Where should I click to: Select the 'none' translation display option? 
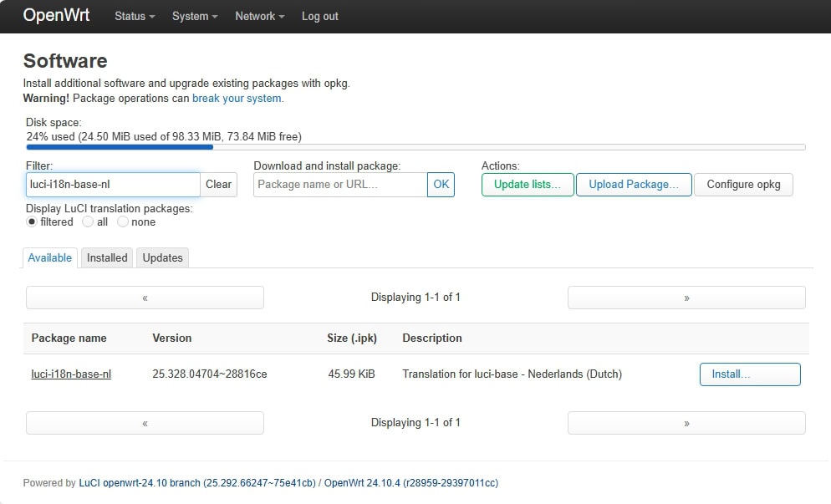coord(123,222)
